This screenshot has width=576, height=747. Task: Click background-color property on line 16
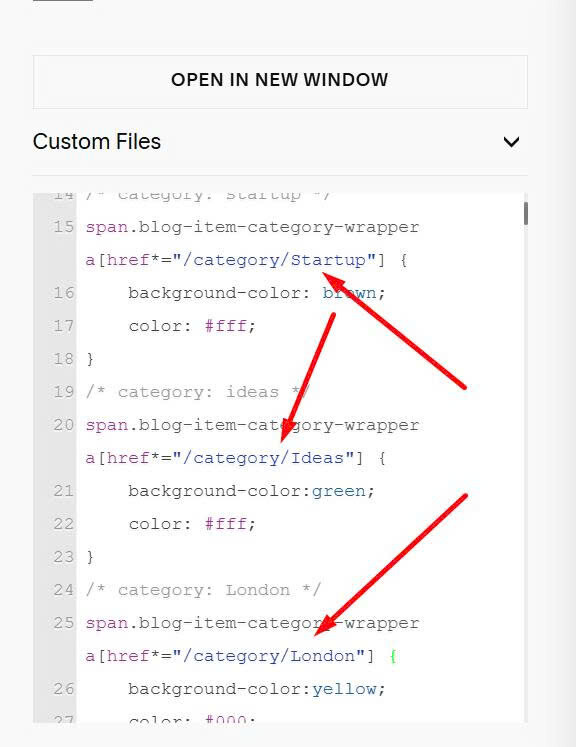(x=214, y=293)
